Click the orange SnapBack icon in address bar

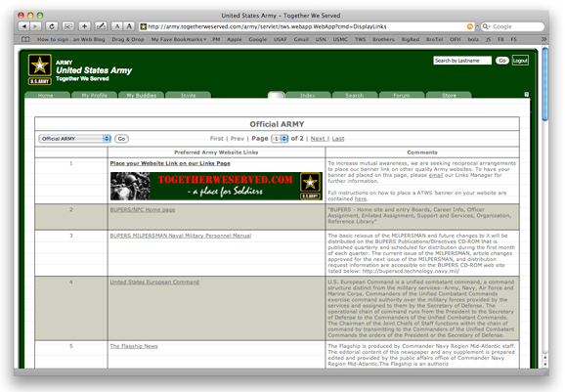pyautogui.click(x=470, y=26)
